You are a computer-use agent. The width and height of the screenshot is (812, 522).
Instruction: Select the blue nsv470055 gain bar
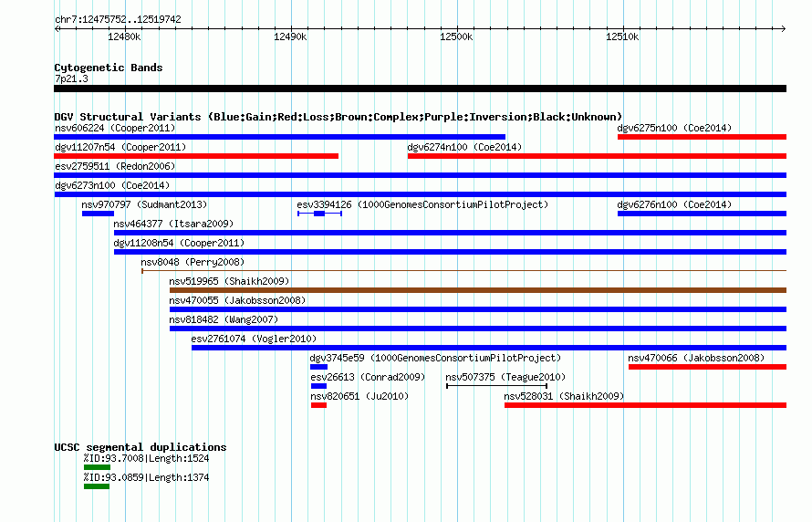click(x=478, y=309)
